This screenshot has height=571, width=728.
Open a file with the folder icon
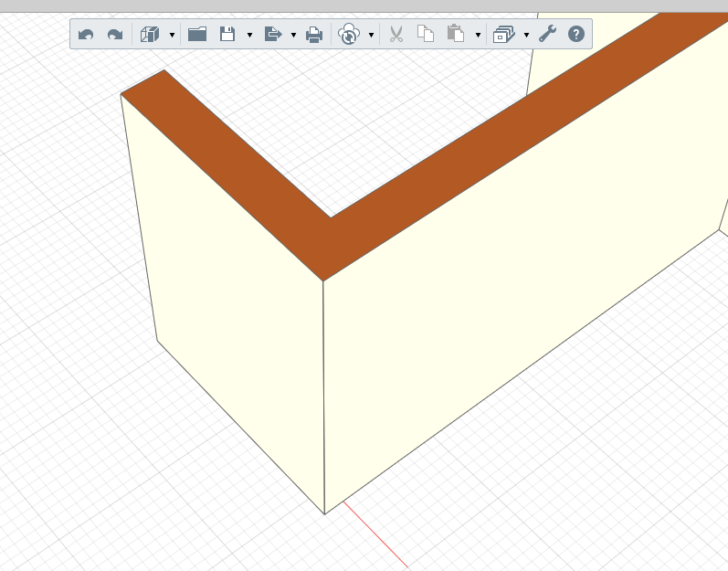pyautogui.click(x=197, y=34)
